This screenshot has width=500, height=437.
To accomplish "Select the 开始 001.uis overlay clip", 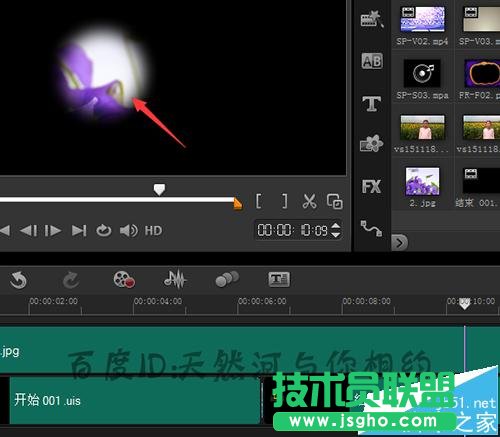I will pos(135,400).
